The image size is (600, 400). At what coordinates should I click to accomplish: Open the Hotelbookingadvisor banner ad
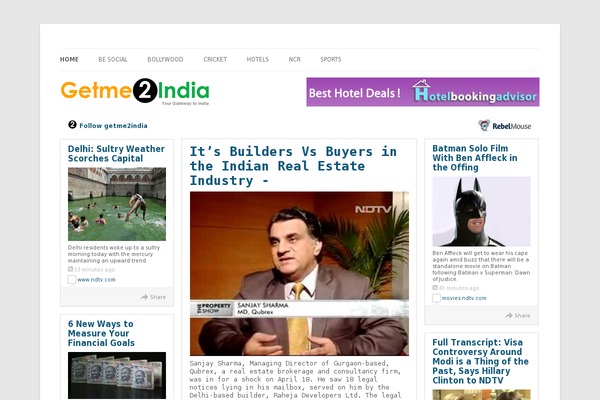point(423,92)
